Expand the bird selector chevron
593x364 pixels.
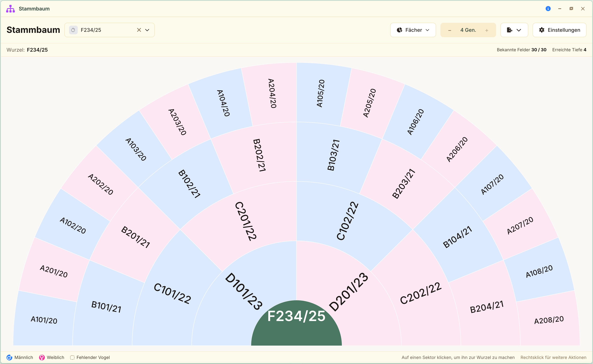[x=147, y=30]
